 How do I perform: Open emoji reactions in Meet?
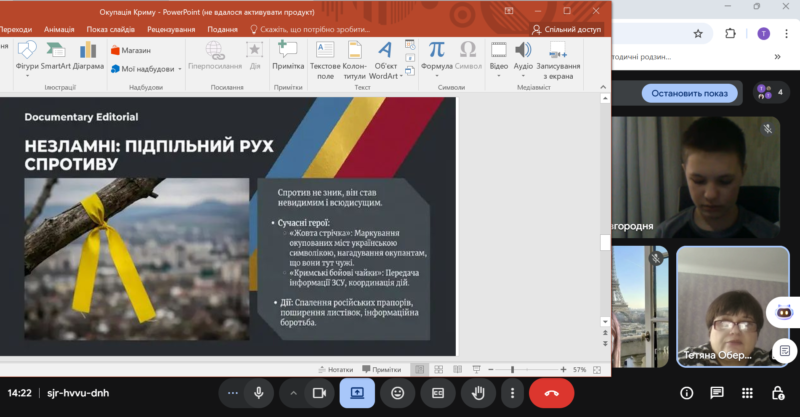coord(398,393)
